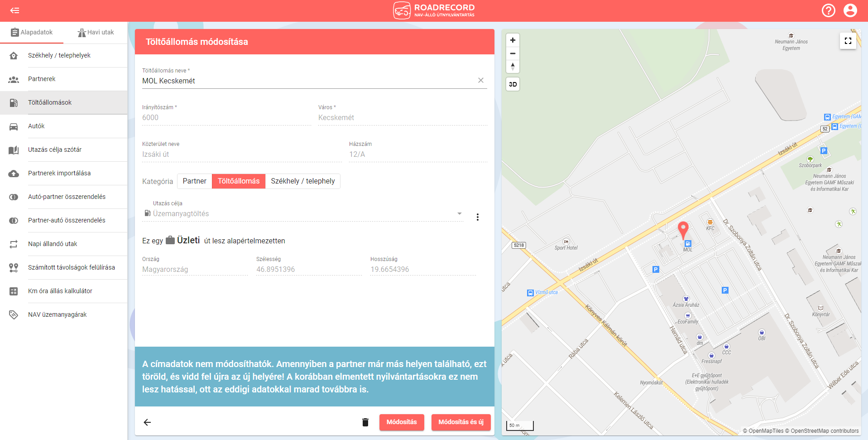Viewport: 868px width, 440px height.
Task: Open Partnerek menu item
Action: pyautogui.click(x=63, y=79)
